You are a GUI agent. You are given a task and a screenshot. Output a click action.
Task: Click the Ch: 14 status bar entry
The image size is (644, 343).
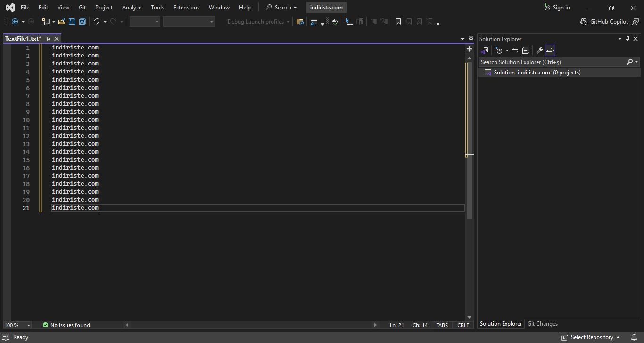[x=420, y=325]
